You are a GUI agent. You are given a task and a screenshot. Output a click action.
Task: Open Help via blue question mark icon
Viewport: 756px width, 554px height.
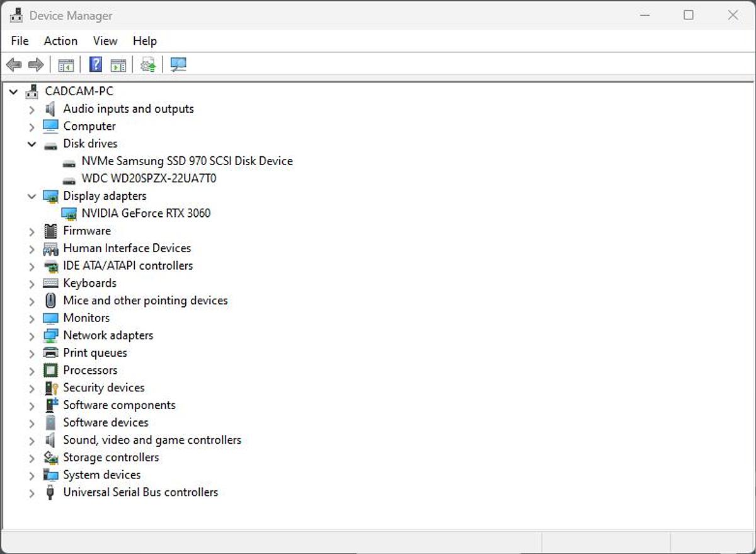(x=96, y=65)
